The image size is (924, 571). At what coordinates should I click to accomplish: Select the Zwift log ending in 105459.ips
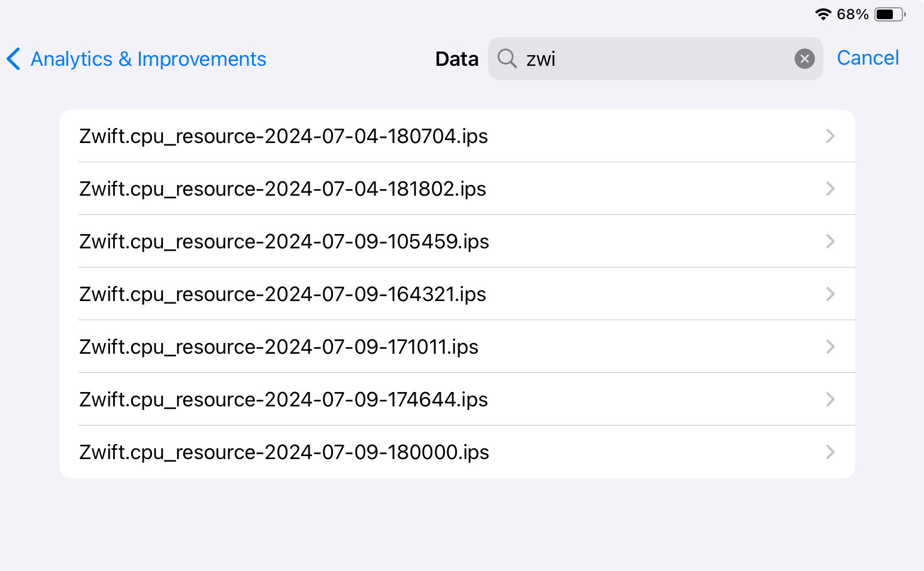point(284,242)
